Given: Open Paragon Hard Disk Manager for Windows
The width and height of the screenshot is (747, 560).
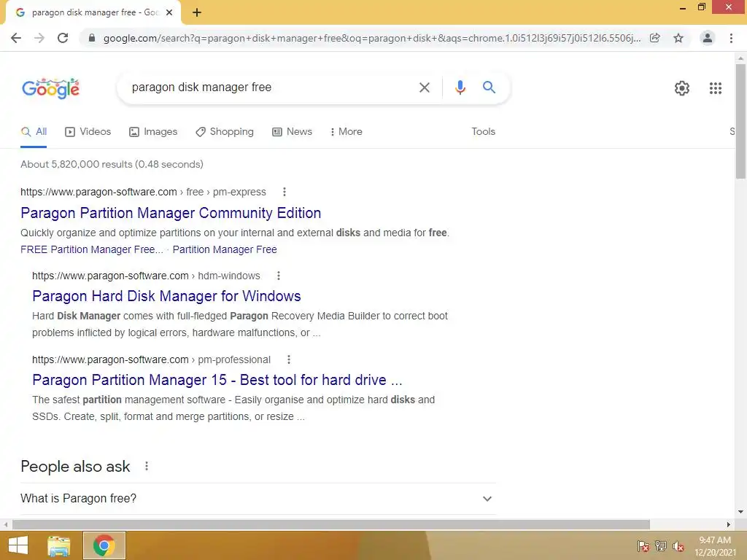Looking at the screenshot, I should click(166, 296).
